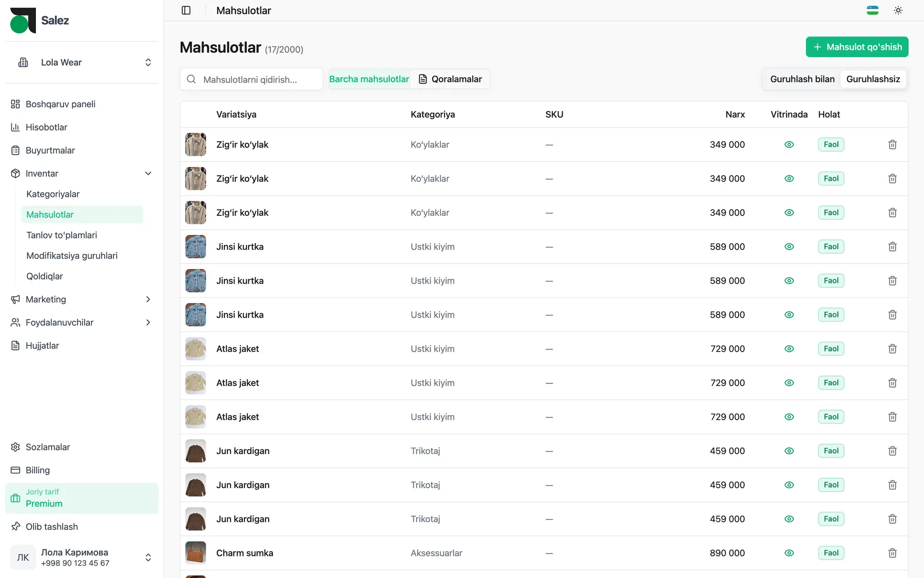Hide Charm sumka from storefront
This screenshot has height=578, width=924.
(789, 553)
